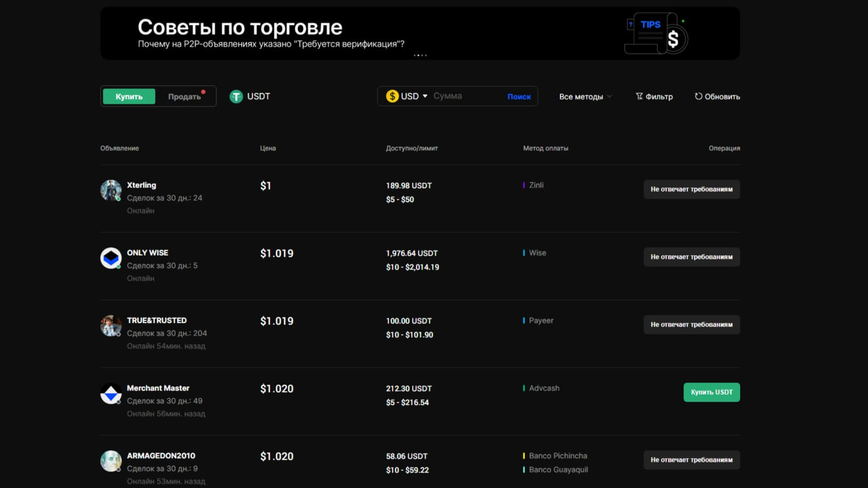Click Xterling's Не отвечает требованиям button

tap(691, 189)
